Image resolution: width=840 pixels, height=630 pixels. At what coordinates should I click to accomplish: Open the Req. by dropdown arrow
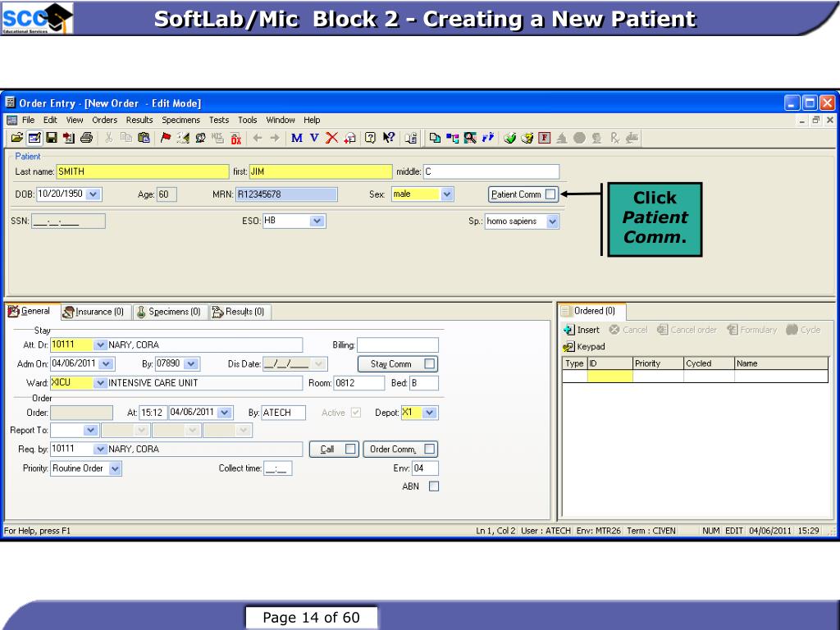point(100,449)
